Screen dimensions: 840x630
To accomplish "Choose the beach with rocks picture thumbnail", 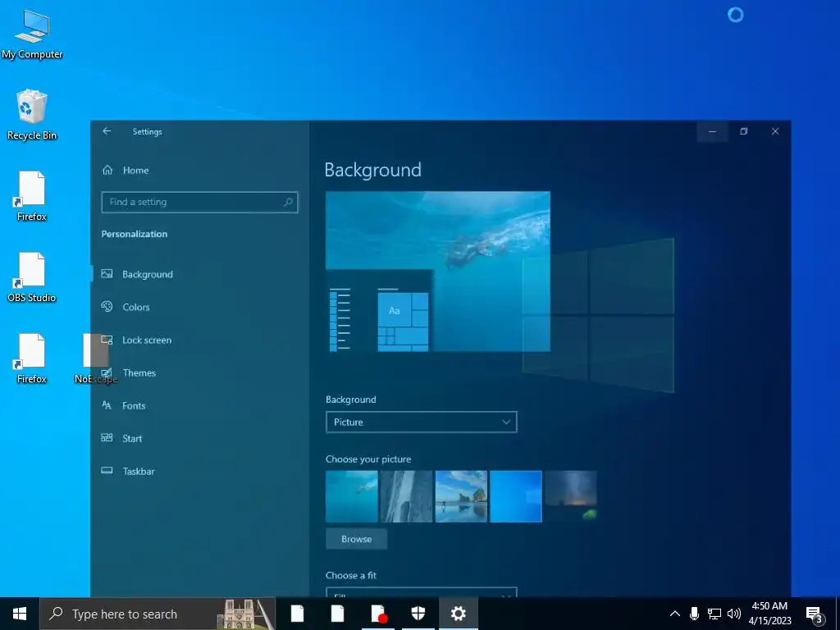I will click(461, 496).
